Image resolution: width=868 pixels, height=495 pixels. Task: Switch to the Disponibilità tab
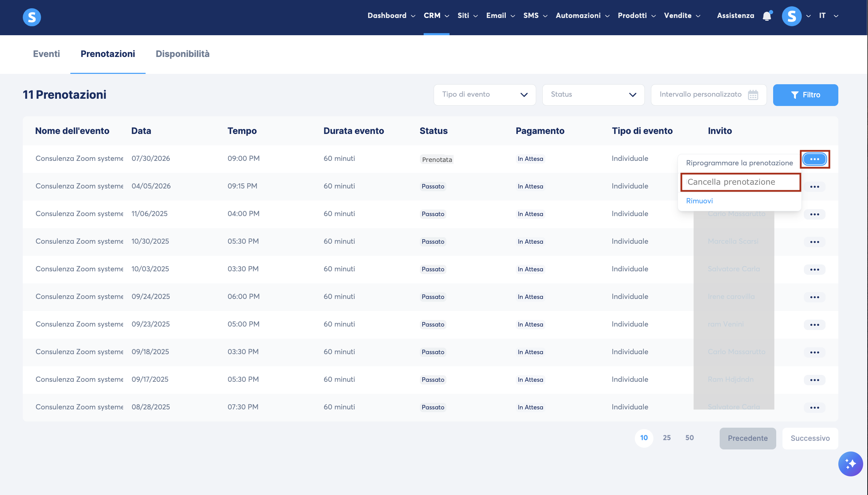point(183,54)
